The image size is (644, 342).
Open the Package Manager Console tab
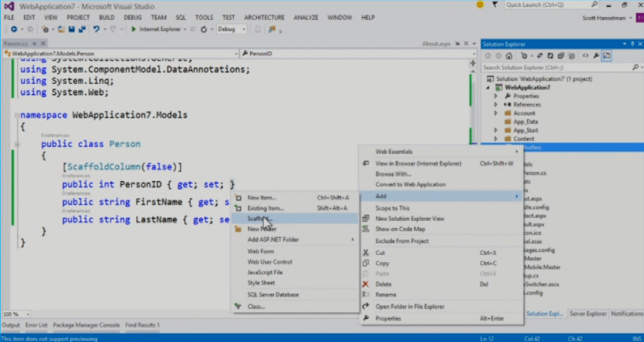tap(86, 325)
